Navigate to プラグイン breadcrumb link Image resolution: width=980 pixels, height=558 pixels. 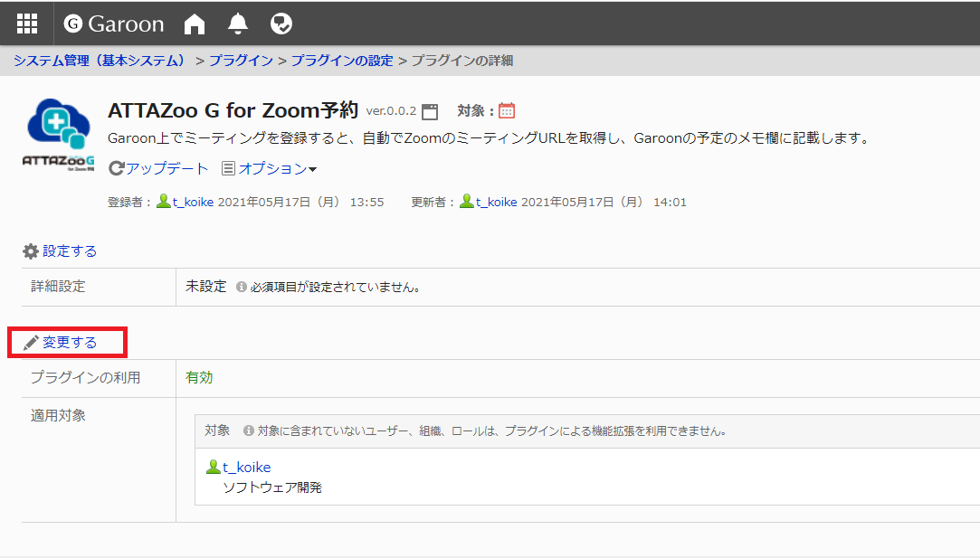point(241,61)
